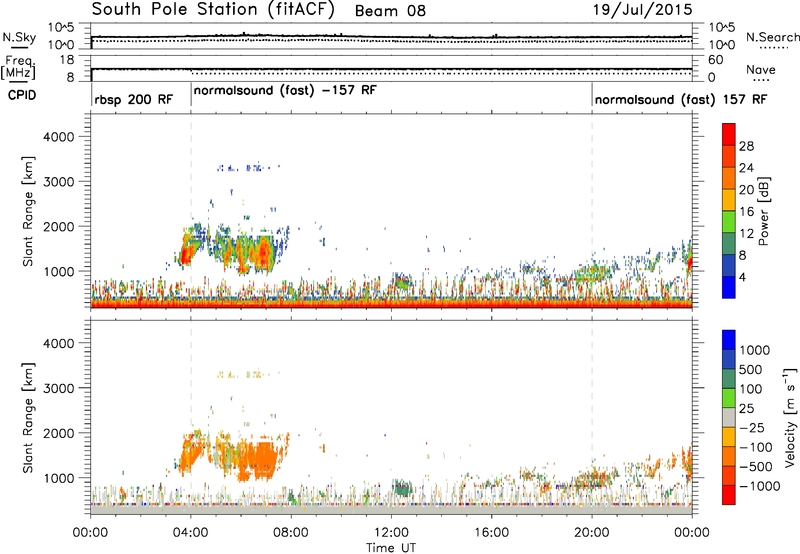Select 'normalsound (fast) -157 RF' label
800x554 pixels.
(285, 91)
